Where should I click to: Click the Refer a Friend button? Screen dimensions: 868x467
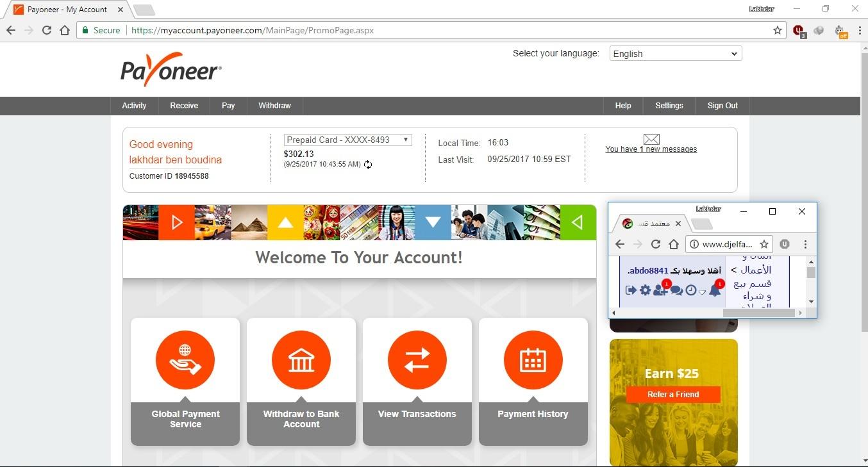pos(673,394)
